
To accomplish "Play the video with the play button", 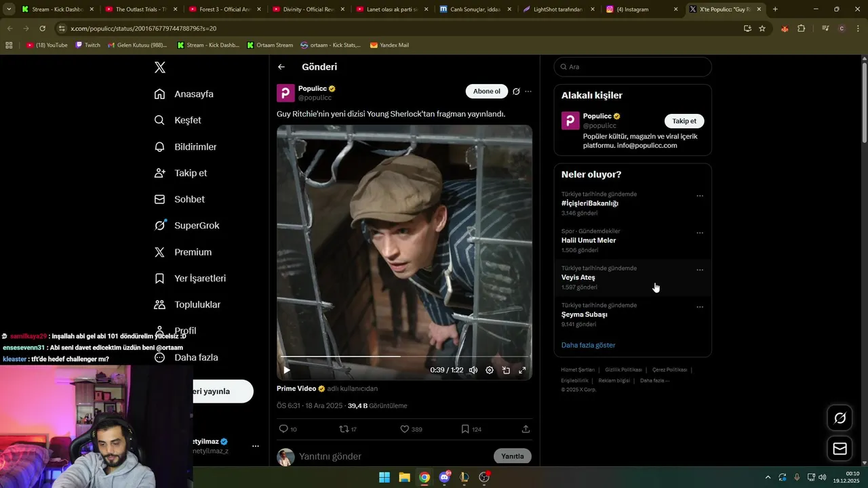I will point(287,370).
